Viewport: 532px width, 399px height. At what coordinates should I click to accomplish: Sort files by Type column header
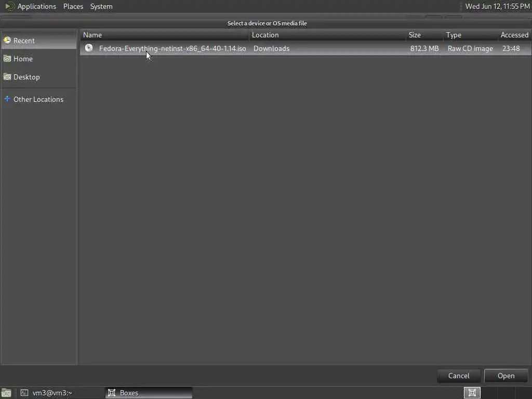(x=471, y=35)
